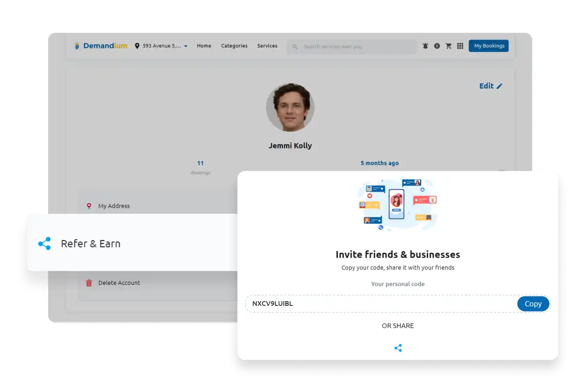Open My Address row
Image resolution: width=580 pixels, height=392 pixels.
[158, 205]
